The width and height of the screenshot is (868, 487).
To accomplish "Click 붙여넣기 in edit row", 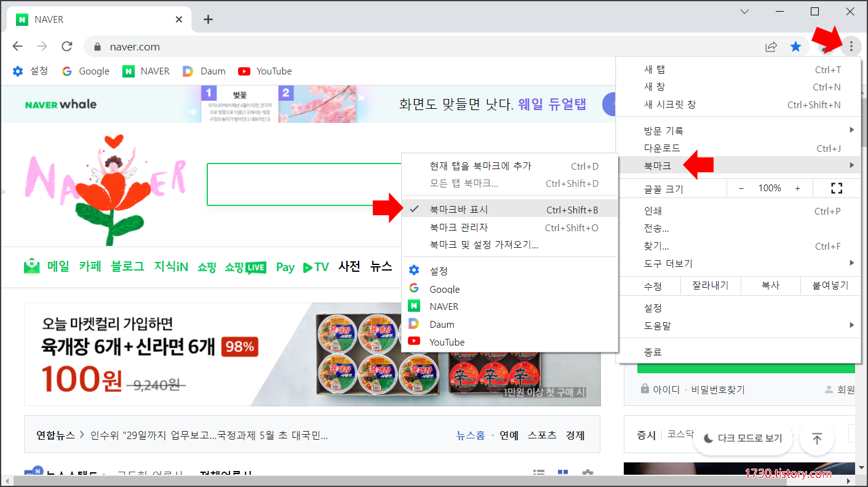I will point(830,285).
